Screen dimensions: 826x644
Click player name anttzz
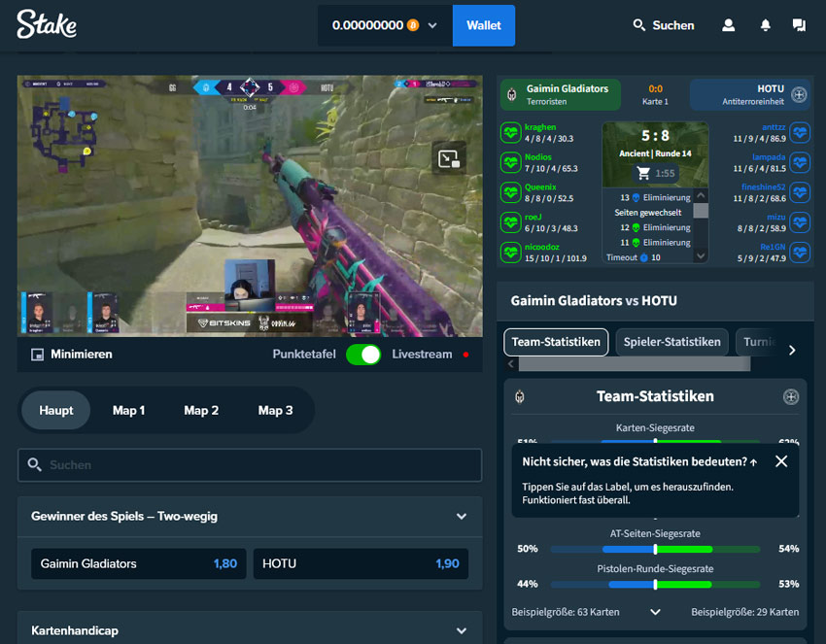click(x=774, y=127)
